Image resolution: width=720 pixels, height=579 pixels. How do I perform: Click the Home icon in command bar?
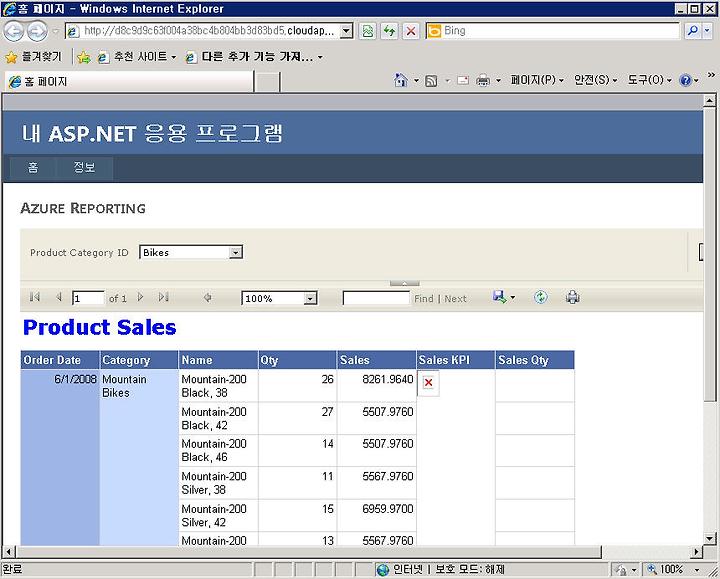401,80
